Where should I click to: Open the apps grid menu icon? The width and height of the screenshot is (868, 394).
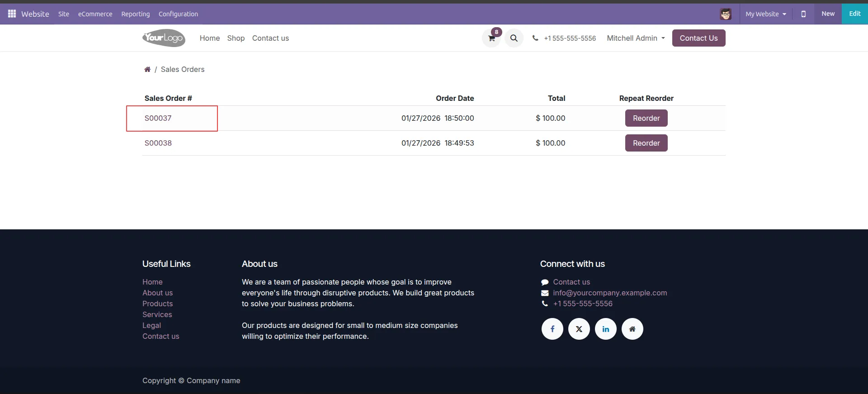click(12, 14)
